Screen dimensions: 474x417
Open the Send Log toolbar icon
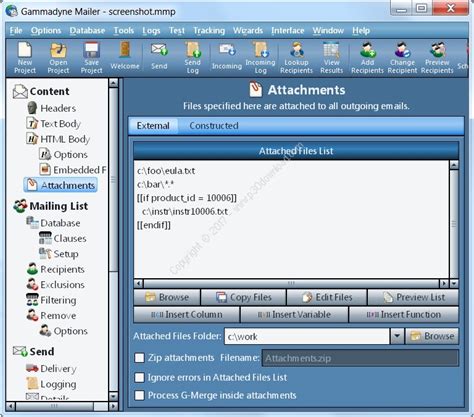pos(193,58)
